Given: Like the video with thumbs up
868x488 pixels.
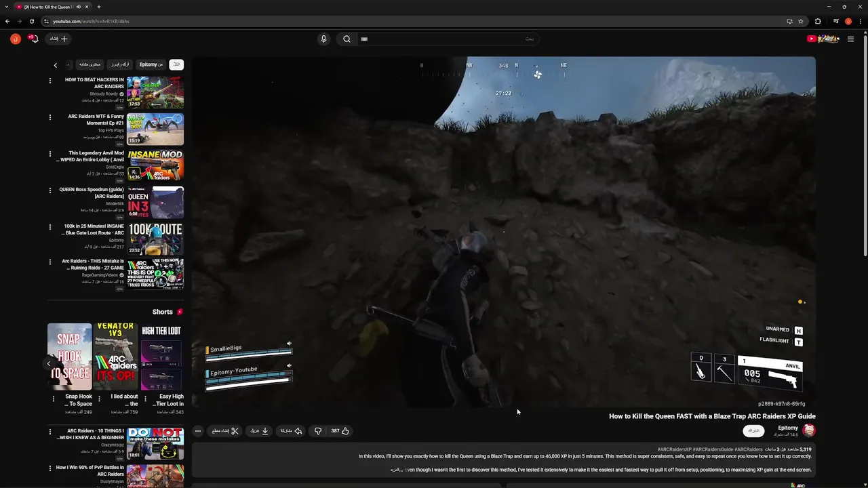Looking at the screenshot, I should (340, 430).
